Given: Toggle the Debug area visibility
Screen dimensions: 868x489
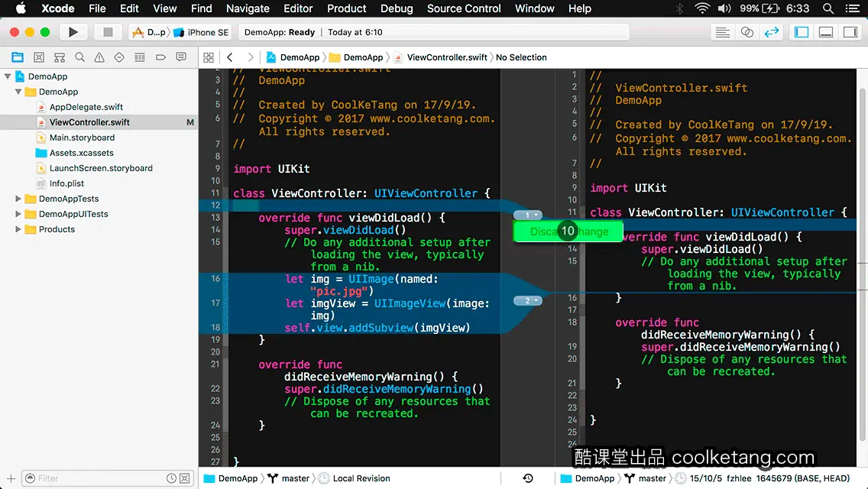Looking at the screenshot, I should [826, 32].
